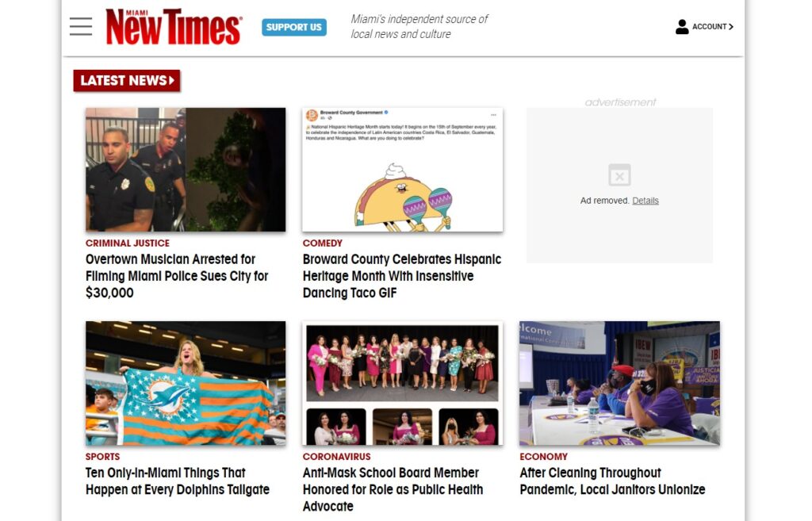Select the Sports category label
The height and width of the screenshot is (521, 812).
pyautogui.click(x=102, y=456)
